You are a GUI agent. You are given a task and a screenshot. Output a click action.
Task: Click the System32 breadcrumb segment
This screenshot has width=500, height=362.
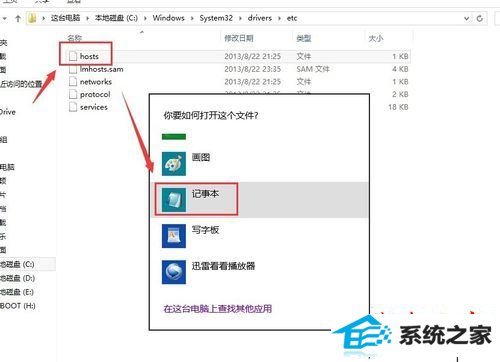coord(216,18)
